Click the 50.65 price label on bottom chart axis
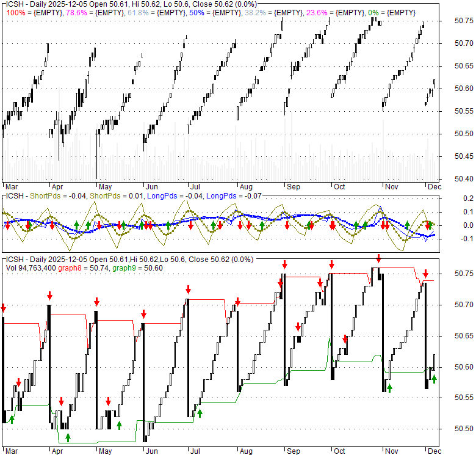Screen dimensions: 476x455 tap(464, 336)
